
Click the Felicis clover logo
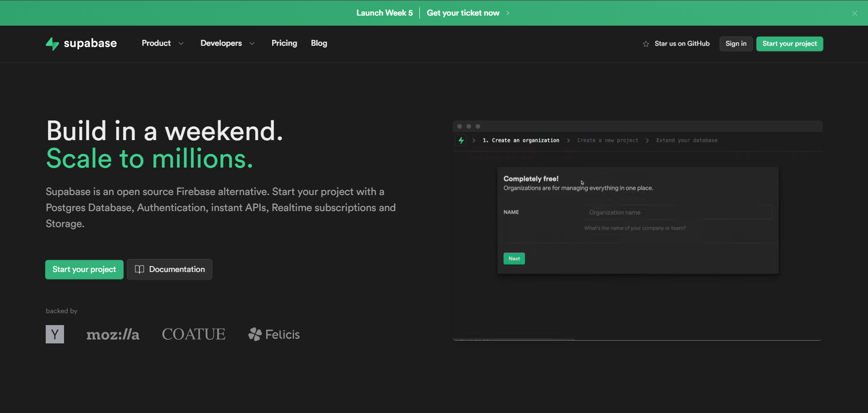pos(255,334)
